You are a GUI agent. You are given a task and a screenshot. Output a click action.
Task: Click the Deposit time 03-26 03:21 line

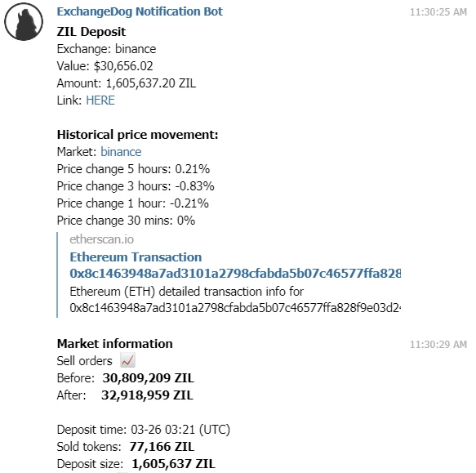143,430
